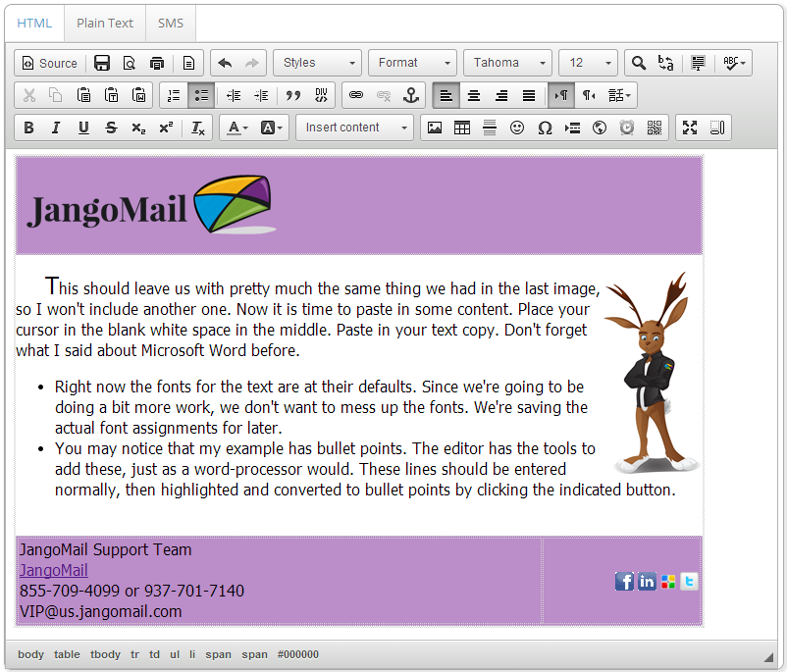Image resolution: width=787 pixels, height=672 pixels.
Task: Insert an anchor with the anchor icon
Action: point(411,95)
